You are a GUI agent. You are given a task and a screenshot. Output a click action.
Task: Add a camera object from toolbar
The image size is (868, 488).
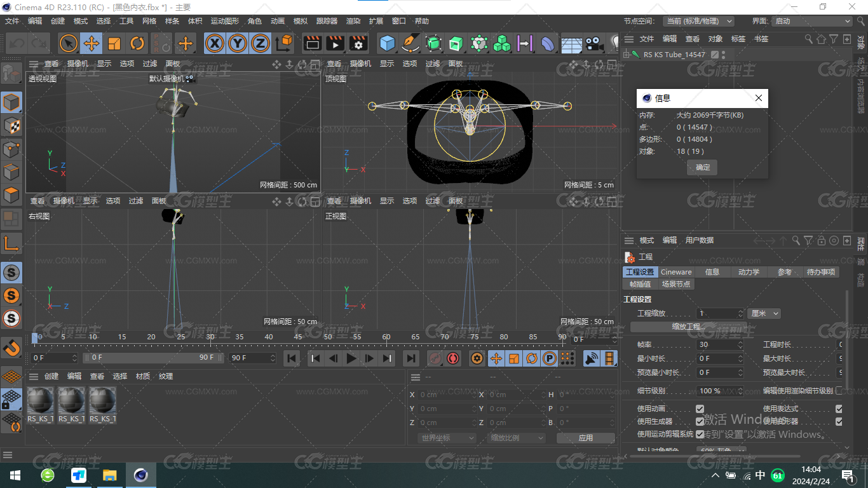coord(594,43)
